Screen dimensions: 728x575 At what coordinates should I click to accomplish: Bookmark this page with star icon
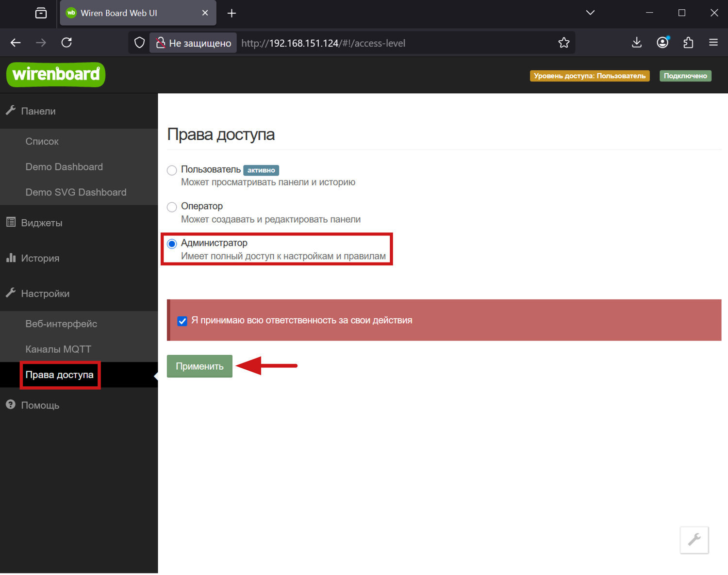[x=563, y=43]
